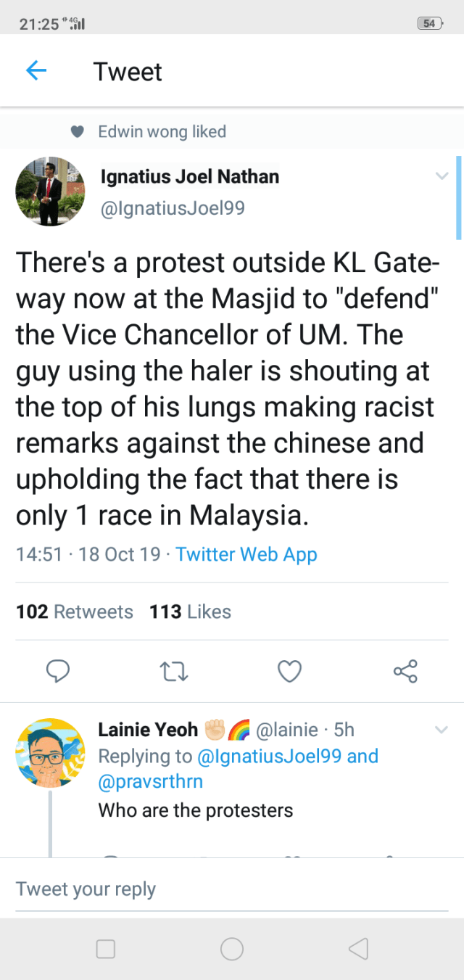Viewport: 464px width, 980px height.
Task: Share the tweet using share icon
Action: tap(405, 671)
